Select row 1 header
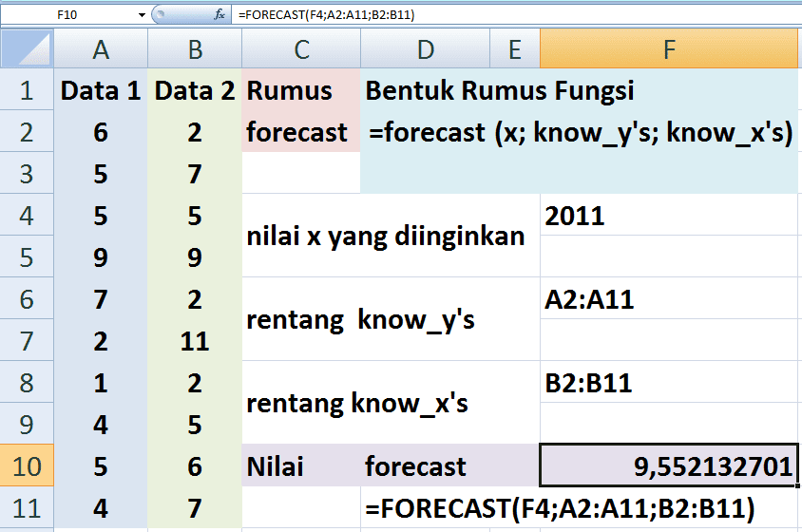 click(27, 90)
